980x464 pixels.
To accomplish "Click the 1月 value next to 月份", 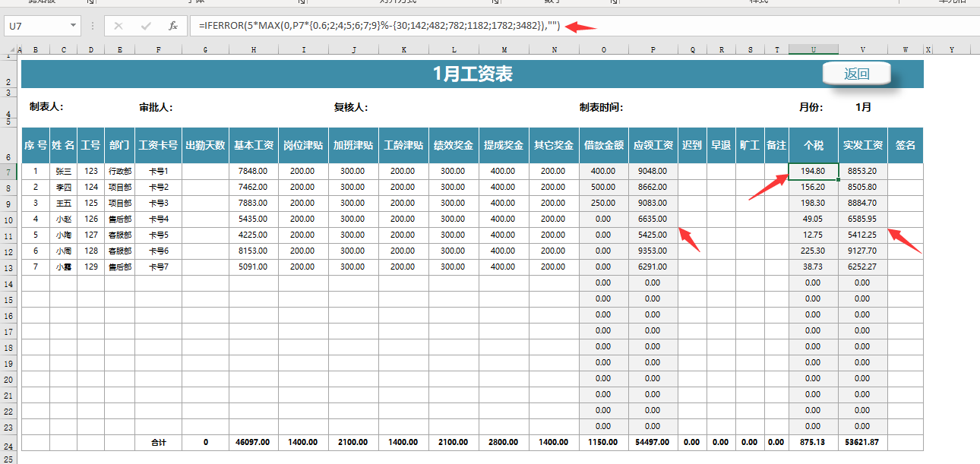I will coord(863,107).
